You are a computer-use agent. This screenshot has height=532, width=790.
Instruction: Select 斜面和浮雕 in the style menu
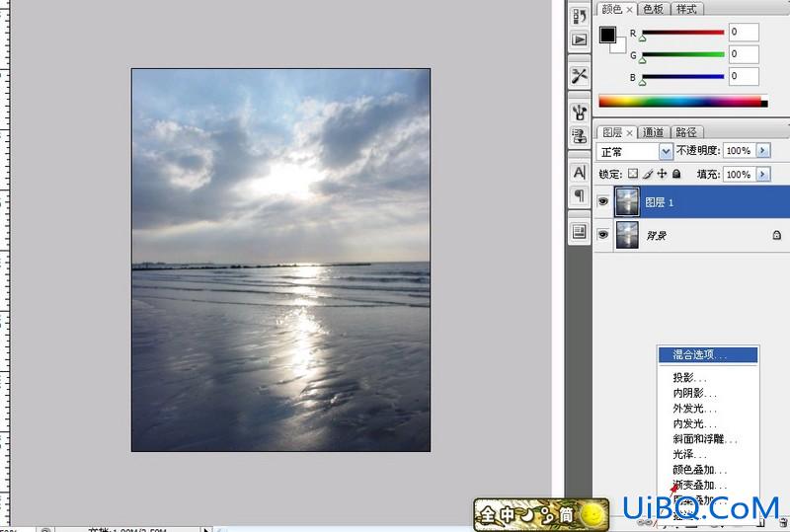(705, 439)
